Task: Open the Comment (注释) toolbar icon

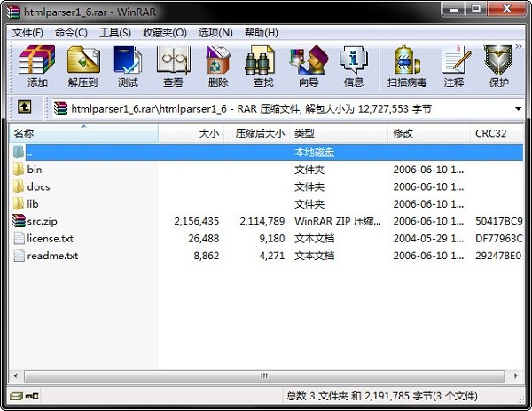Action: point(457,59)
